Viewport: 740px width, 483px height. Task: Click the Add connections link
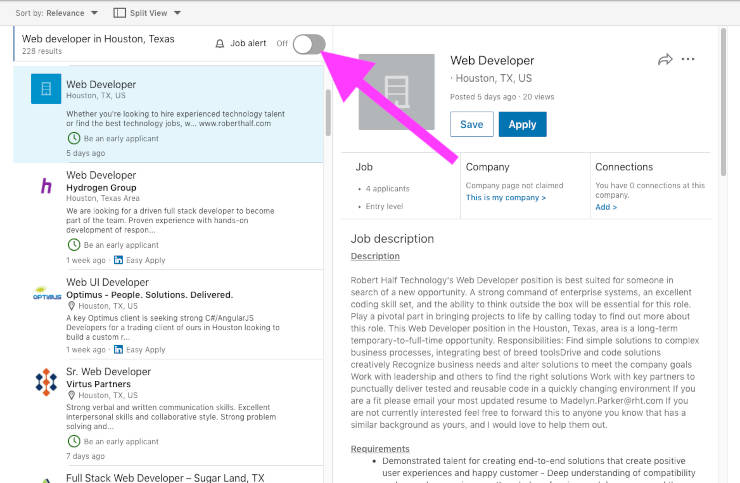[606, 207]
